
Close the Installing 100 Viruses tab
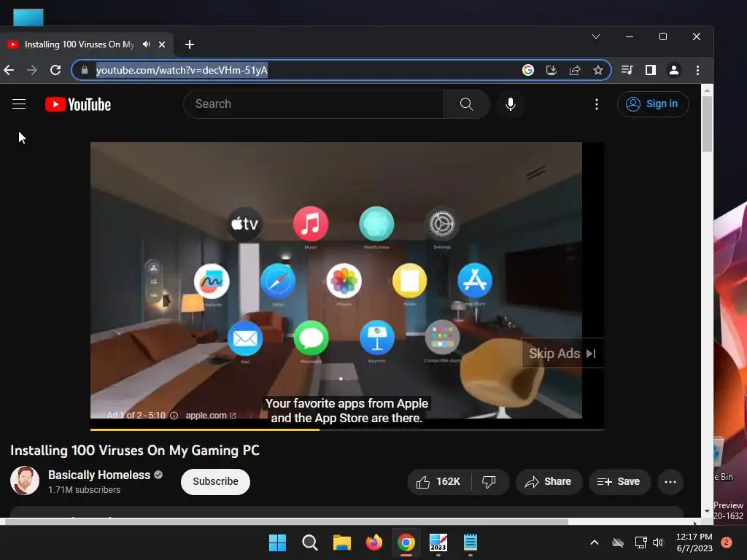pos(162,44)
